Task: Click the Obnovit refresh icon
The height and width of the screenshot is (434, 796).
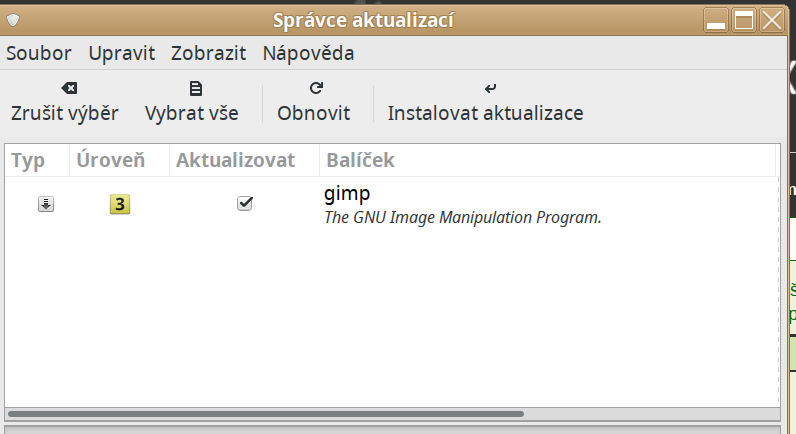Action: 315,88
